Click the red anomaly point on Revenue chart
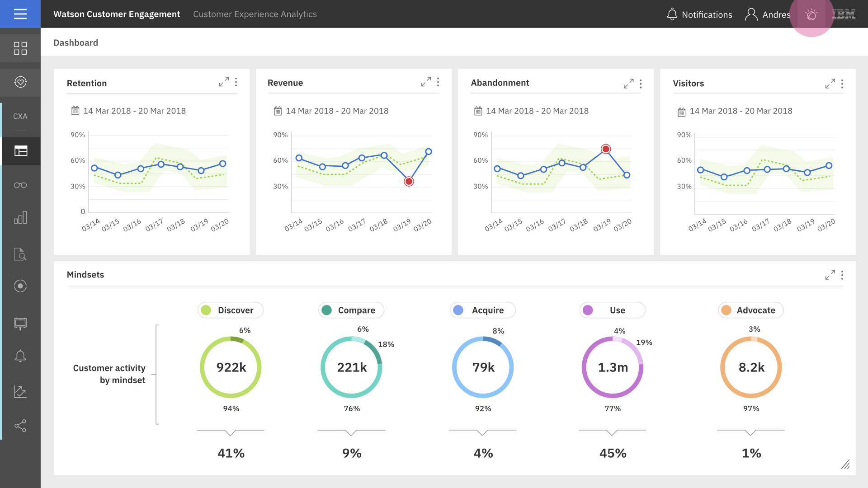The height and width of the screenshot is (488, 868). (409, 182)
